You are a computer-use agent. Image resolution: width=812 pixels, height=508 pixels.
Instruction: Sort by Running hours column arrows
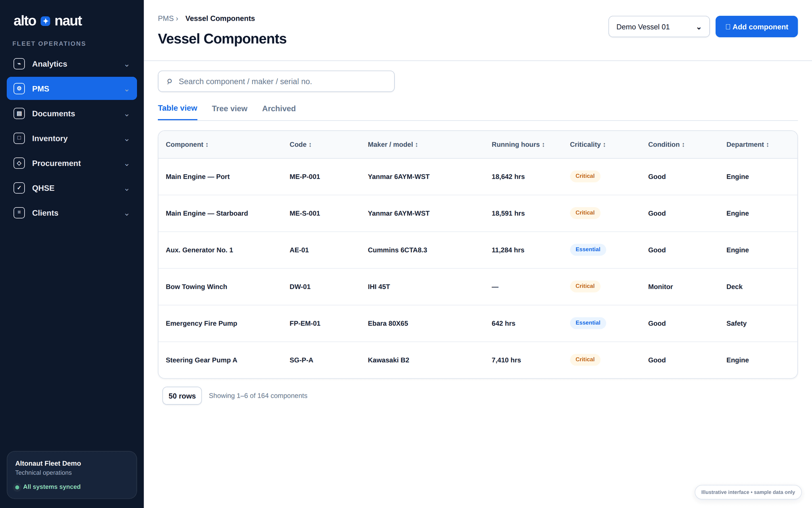coord(543,145)
